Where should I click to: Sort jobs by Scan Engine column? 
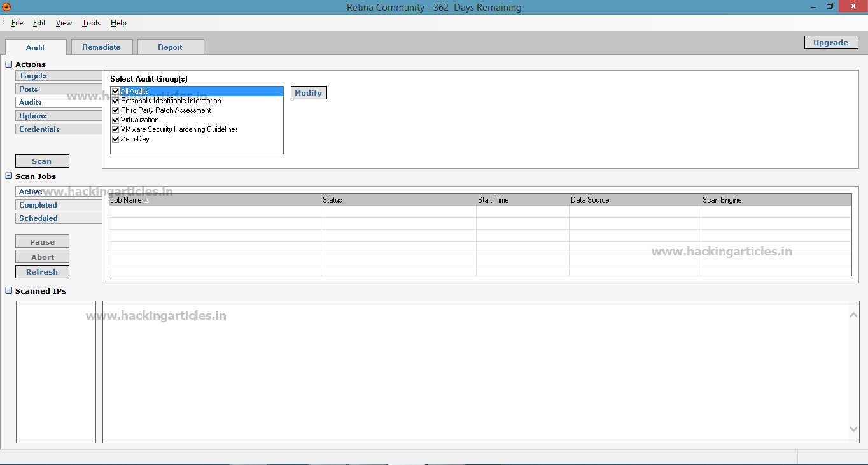point(776,200)
